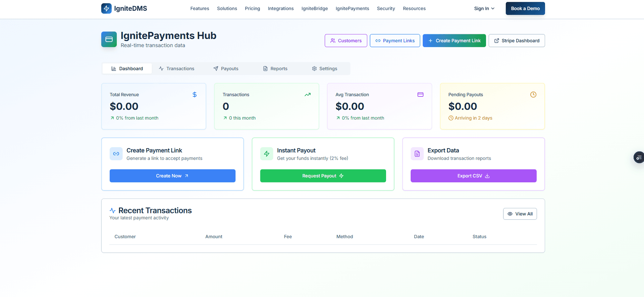Open Integrations in the top navigation
The width and height of the screenshot is (644, 297).
pyautogui.click(x=281, y=8)
